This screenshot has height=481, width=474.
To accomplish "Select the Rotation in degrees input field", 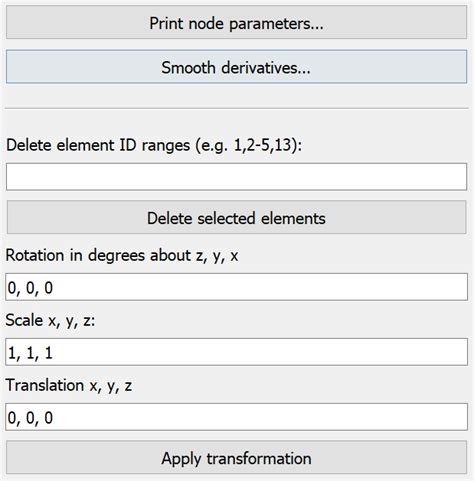I will tap(236, 287).
